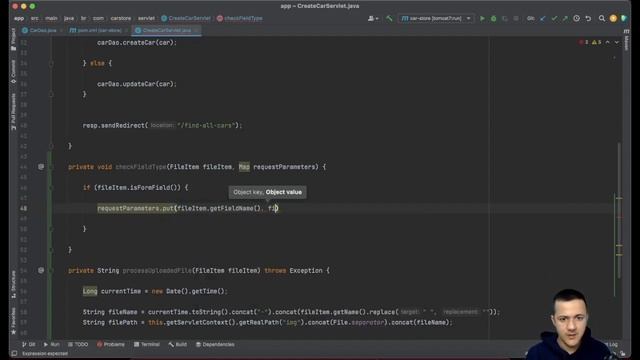
Task: Run with coverage icon beside debug
Action: 505,18
